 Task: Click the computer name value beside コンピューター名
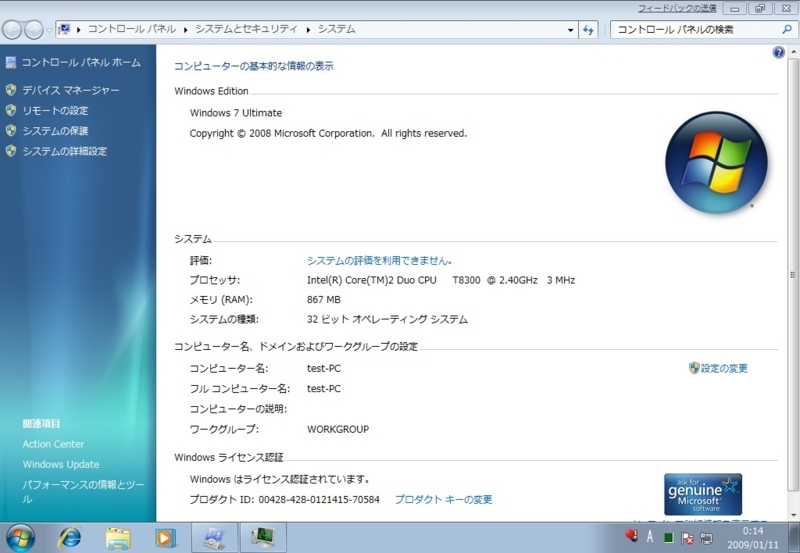click(323, 368)
